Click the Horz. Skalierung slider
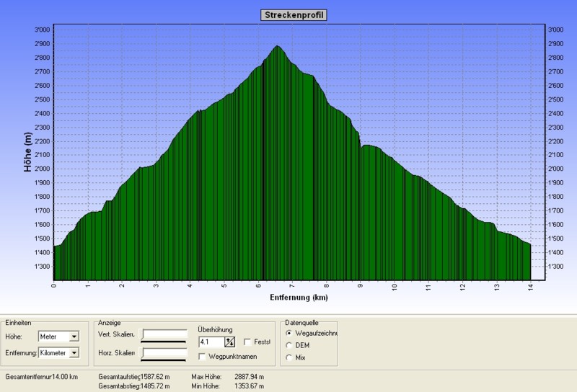Viewport: 577px width, 392px height. 164,352
